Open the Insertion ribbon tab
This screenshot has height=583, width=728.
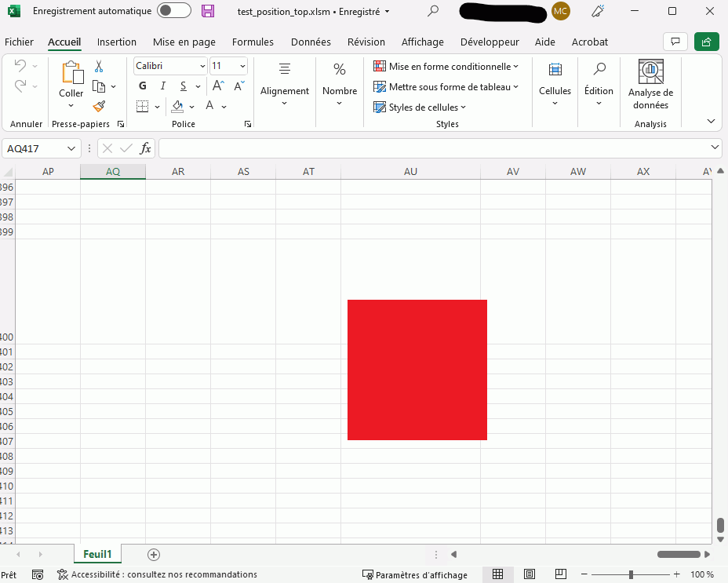117,42
